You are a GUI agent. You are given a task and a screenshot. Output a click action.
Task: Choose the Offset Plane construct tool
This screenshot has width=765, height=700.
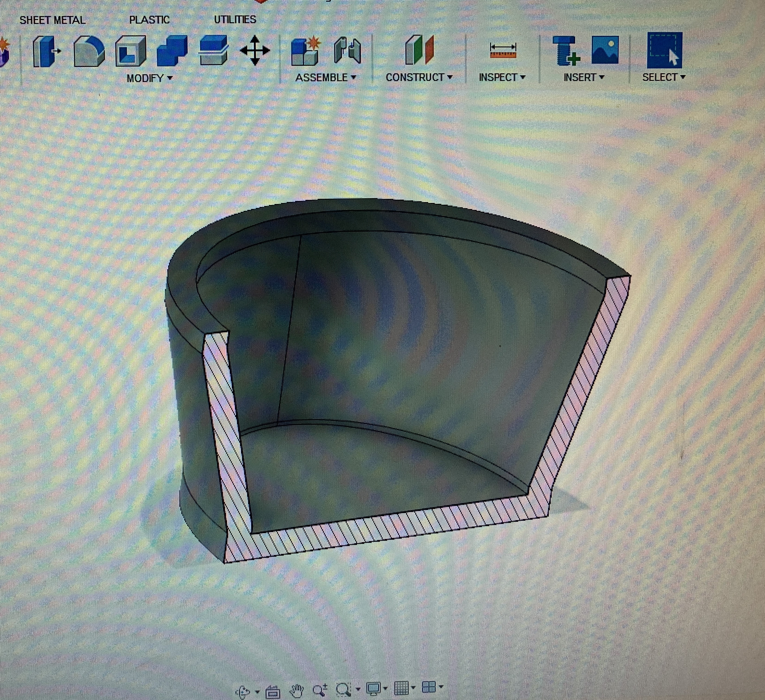pyautogui.click(x=419, y=50)
